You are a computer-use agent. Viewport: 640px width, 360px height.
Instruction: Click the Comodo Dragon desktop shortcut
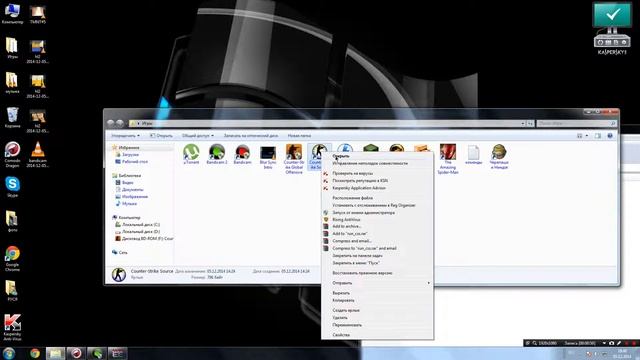pos(12,155)
